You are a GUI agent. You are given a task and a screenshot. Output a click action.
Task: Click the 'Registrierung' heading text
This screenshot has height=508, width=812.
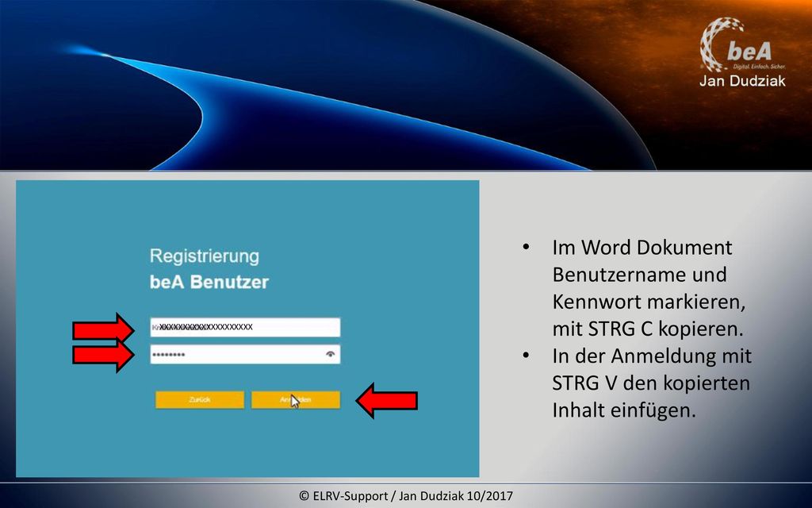[x=205, y=256]
